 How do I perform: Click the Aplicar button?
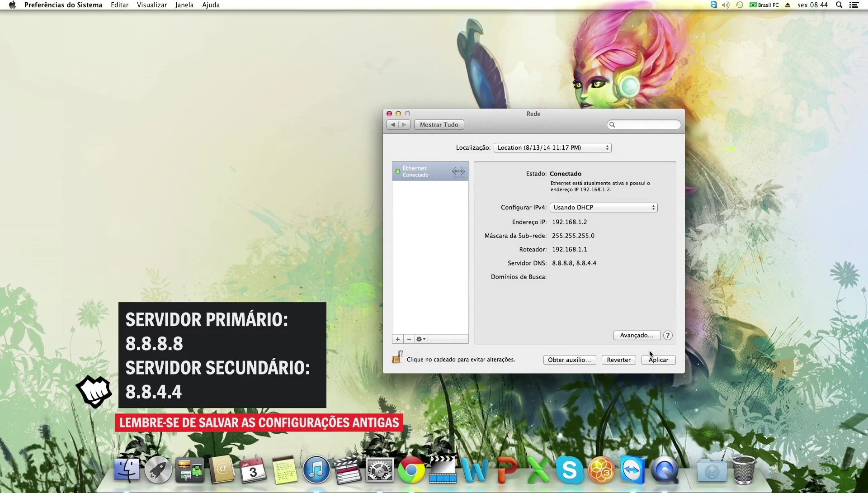pos(658,360)
